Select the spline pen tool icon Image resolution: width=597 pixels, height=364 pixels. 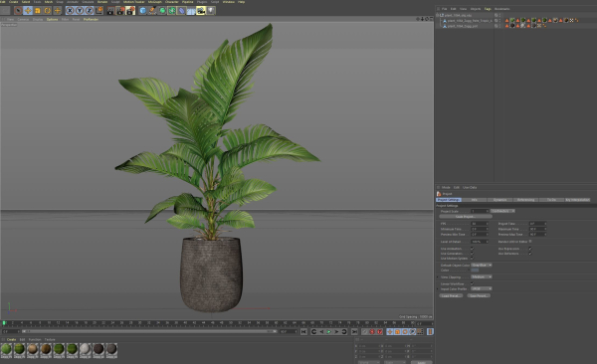point(152,11)
